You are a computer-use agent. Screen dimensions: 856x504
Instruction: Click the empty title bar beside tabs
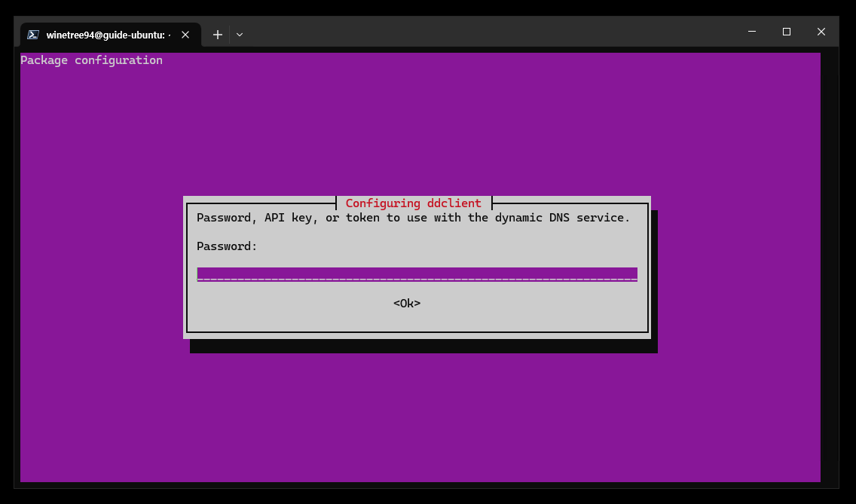(x=491, y=32)
